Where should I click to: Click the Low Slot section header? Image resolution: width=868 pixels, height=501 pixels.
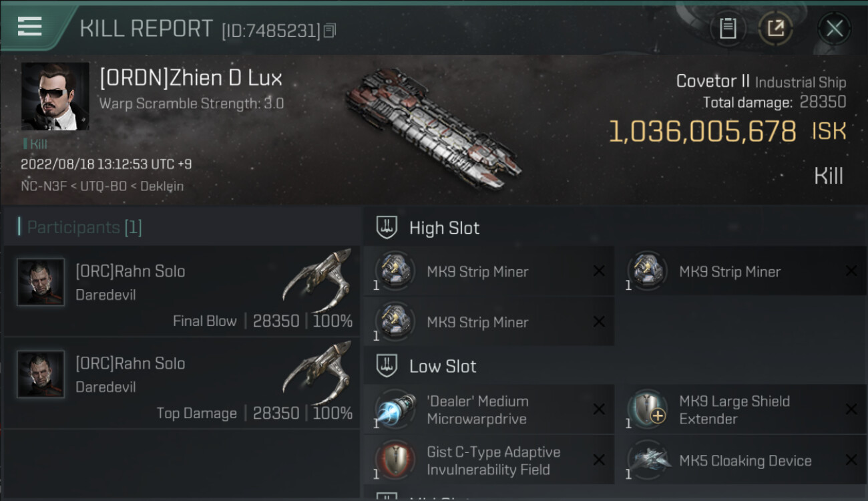pyautogui.click(x=443, y=366)
